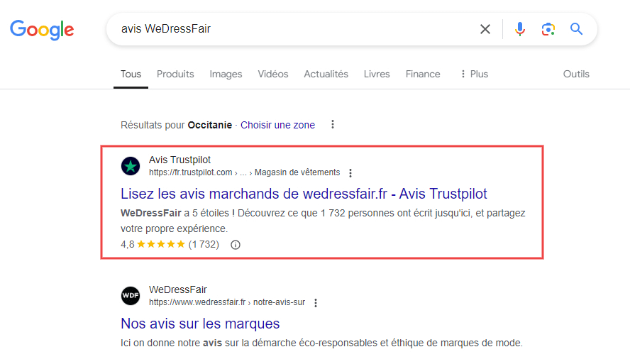Click Choisir une zone link
The width and height of the screenshot is (630, 364).
pyautogui.click(x=277, y=125)
